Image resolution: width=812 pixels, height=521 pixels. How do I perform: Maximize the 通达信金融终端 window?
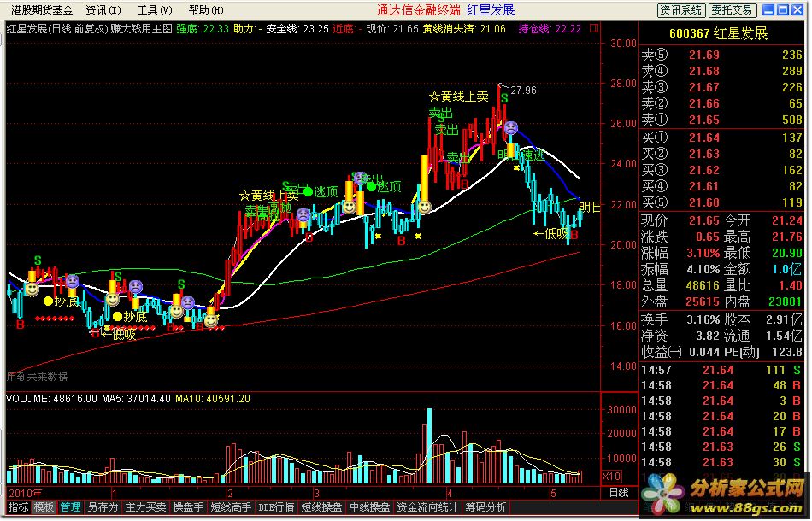[x=783, y=10]
